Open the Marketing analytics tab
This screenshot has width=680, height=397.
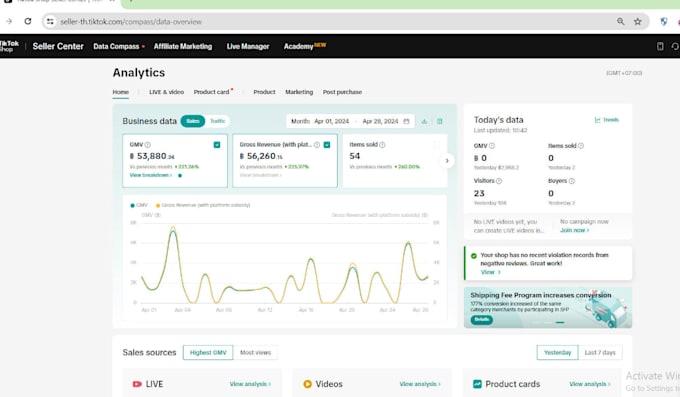[x=299, y=92]
